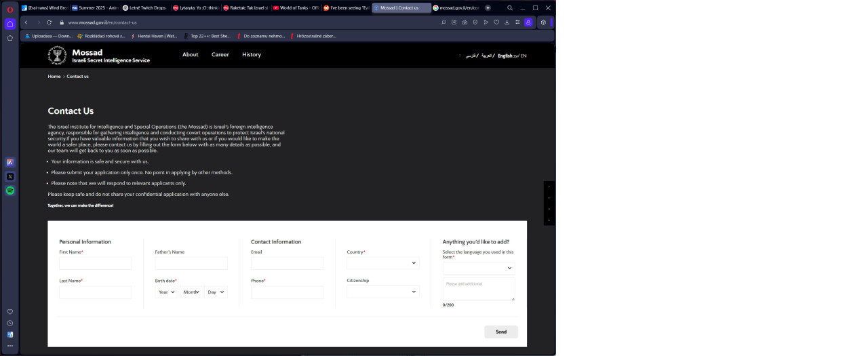The height and width of the screenshot is (356, 868).
Task: Open the Easy Setup lines icon
Action: pyautogui.click(x=517, y=22)
